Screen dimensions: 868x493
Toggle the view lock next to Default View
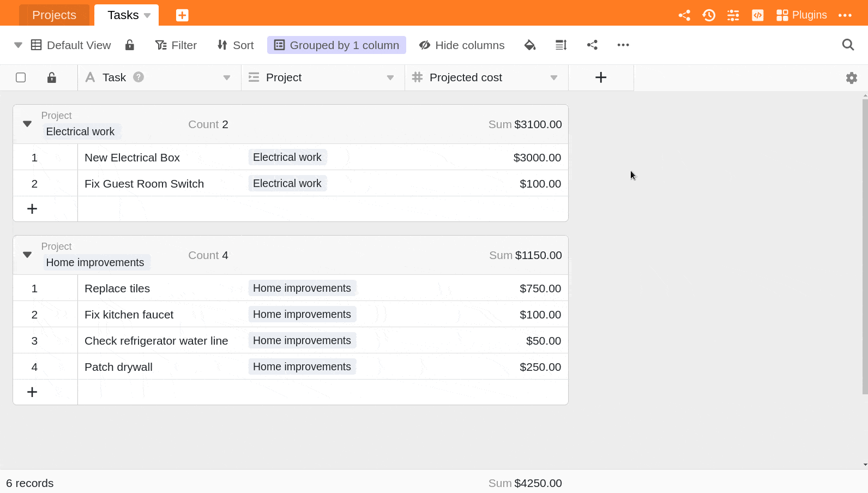(x=130, y=45)
